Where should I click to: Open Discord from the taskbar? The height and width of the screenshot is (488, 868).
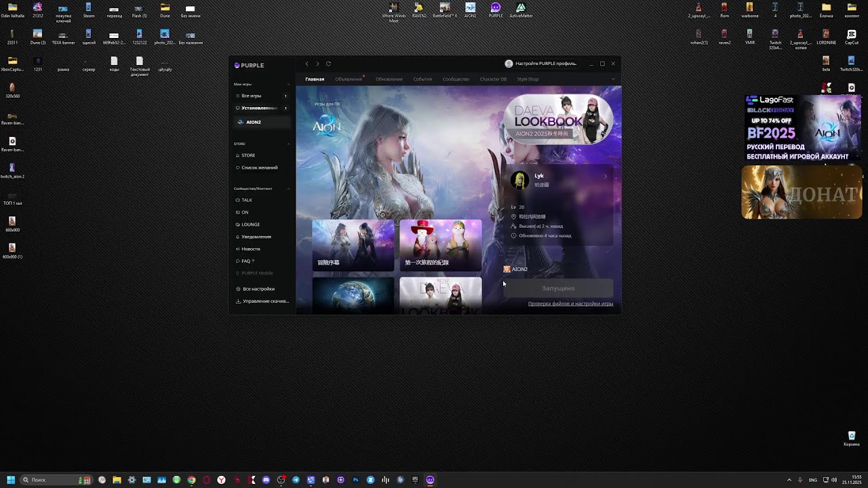click(266, 480)
